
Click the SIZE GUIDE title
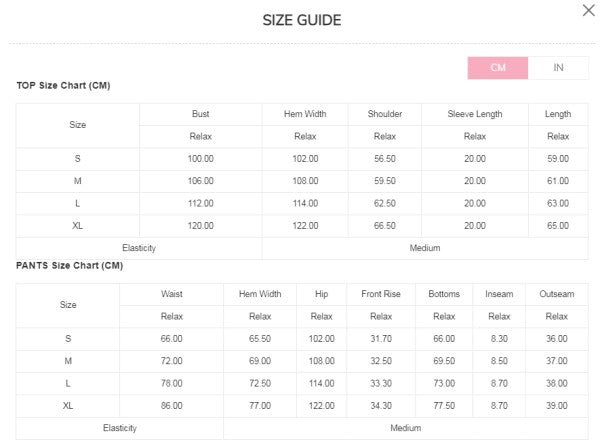301,21
